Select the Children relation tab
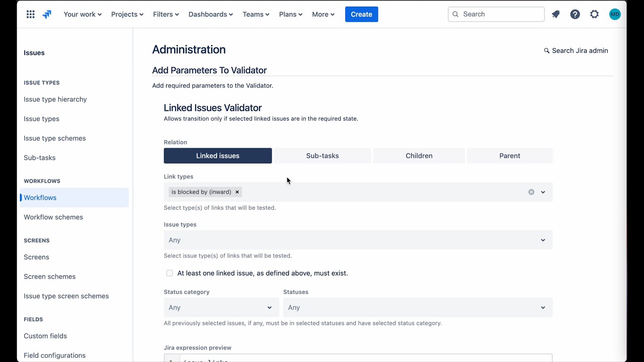Screen dimensions: 644x362 coord(419,156)
